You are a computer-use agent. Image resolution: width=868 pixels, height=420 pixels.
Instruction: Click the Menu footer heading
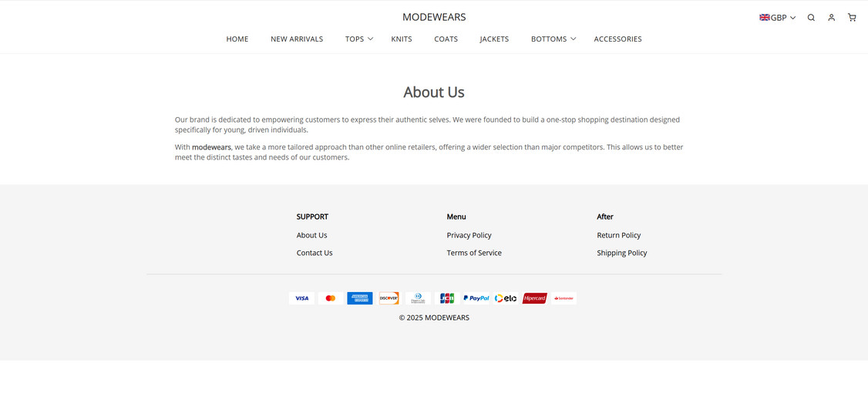(x=456, y=217)
